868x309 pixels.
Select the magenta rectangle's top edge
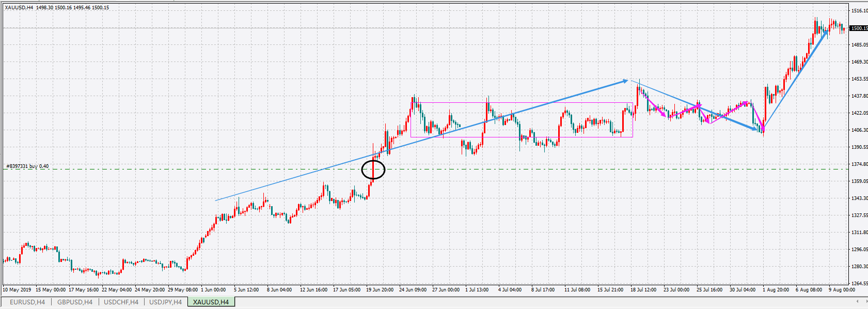coord(522,102)
